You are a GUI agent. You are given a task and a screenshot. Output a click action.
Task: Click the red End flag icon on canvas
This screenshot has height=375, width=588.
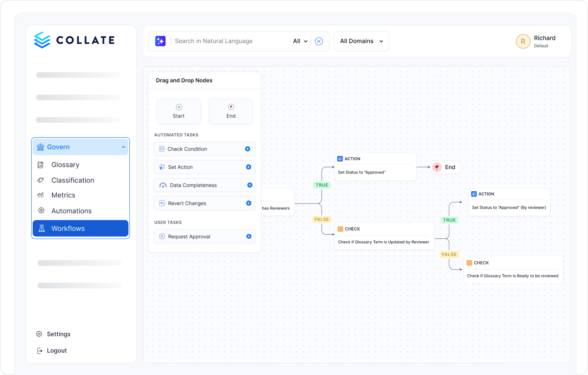tap(437, 167)
